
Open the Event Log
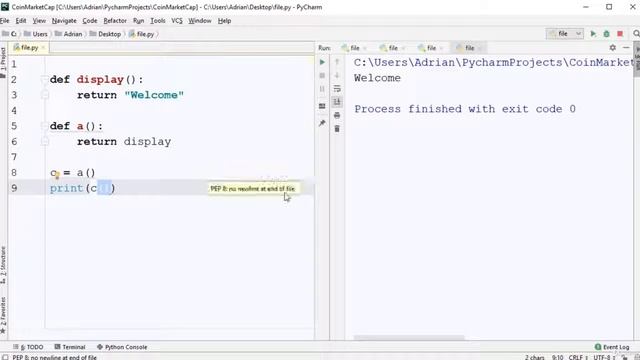[612, 347]
